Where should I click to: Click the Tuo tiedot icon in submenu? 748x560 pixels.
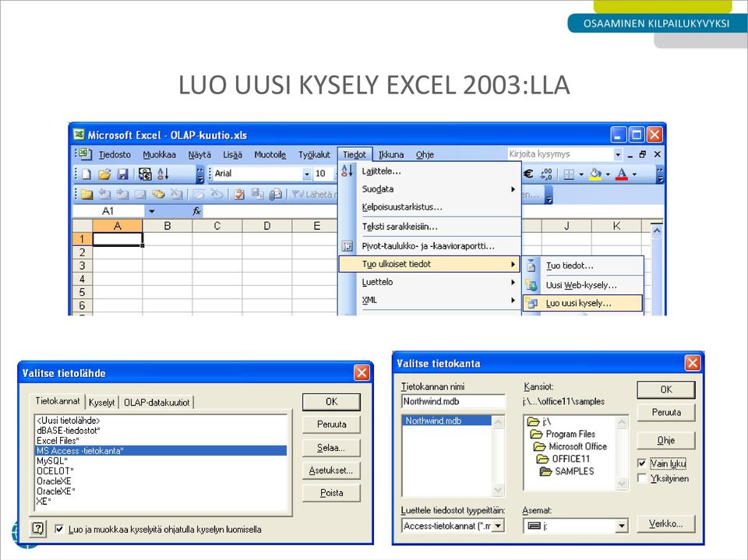[x=531, y=266]
